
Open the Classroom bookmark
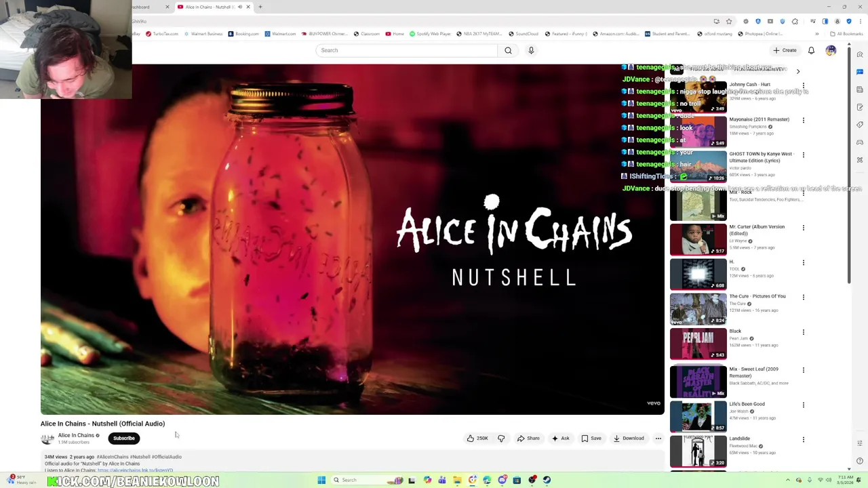[x=366, y=34]
